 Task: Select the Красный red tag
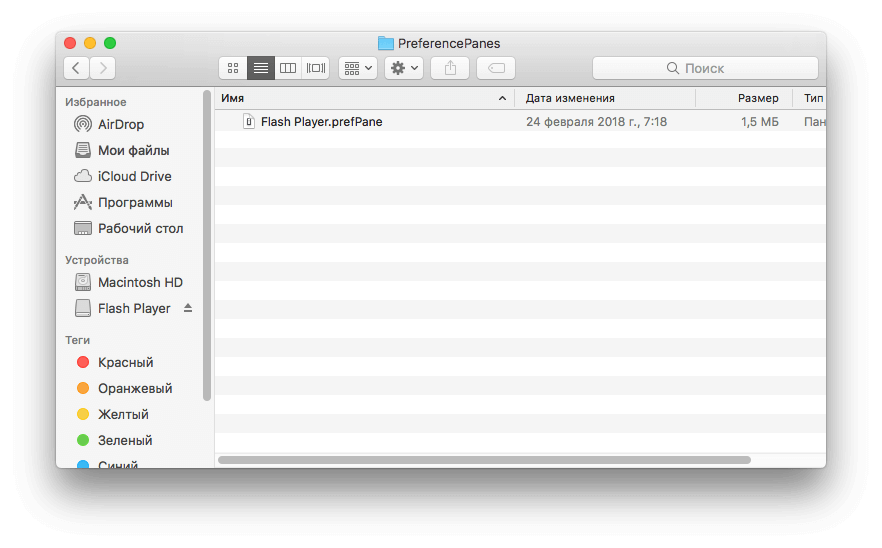pos(125,362)
